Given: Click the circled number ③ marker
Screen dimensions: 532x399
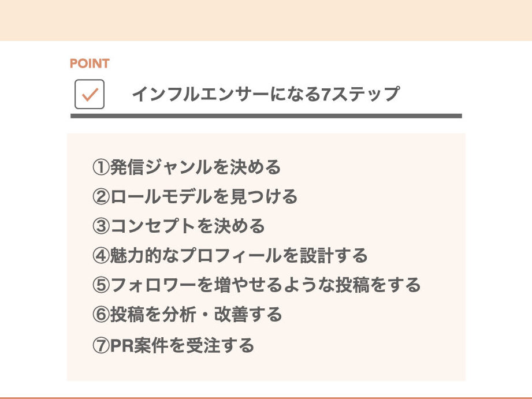Looking at the screenshot, I should click(101, 226).
